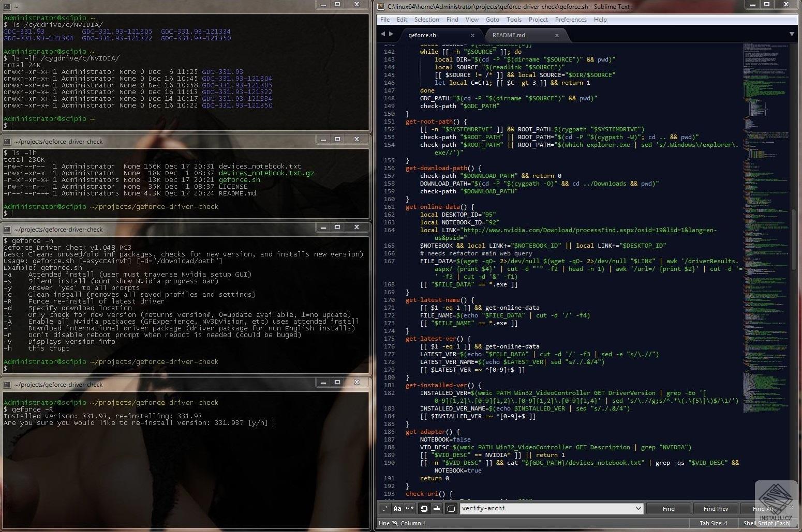Click the get-root-path() function name

(x=428, y=121)
